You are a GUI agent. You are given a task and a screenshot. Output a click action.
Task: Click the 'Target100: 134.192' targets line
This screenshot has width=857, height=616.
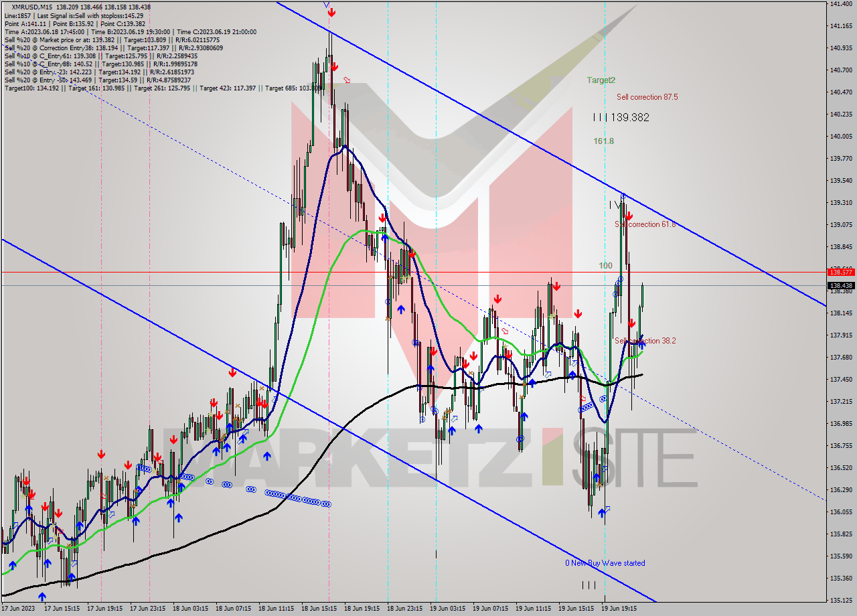coord(163,88)
